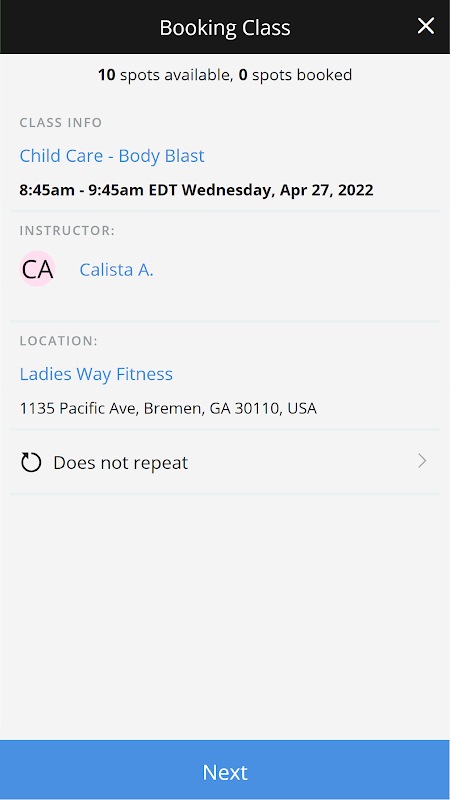Click the Wednesday, Apr 27, 2022 date
450x800 pixels.
click(x=278, y=190)
